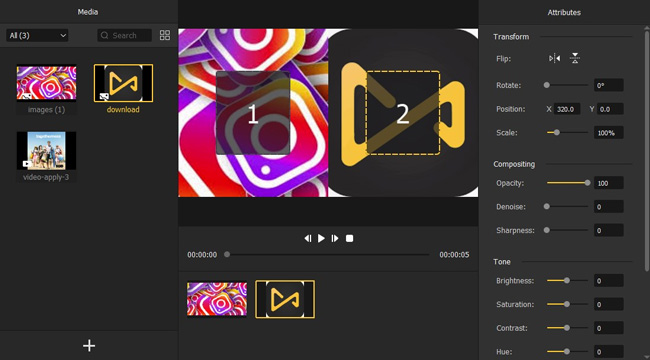Click the Position X value field
This screenshot has height=360, width=650.
567,109
